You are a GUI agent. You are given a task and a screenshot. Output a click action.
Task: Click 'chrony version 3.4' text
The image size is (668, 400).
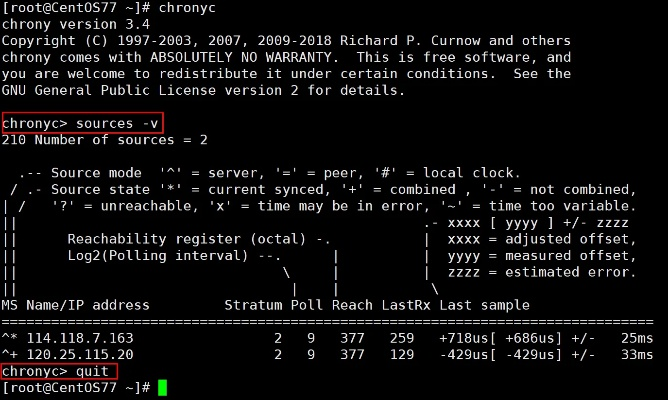(x=76, y=24)
